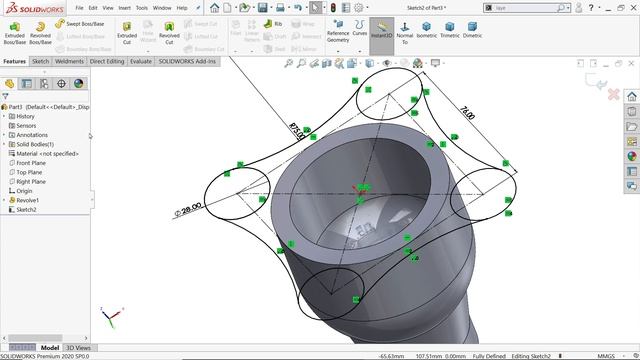Viewport: 640px width, 360px height.
Task: Click the Print icon
Action: (280, 7)
